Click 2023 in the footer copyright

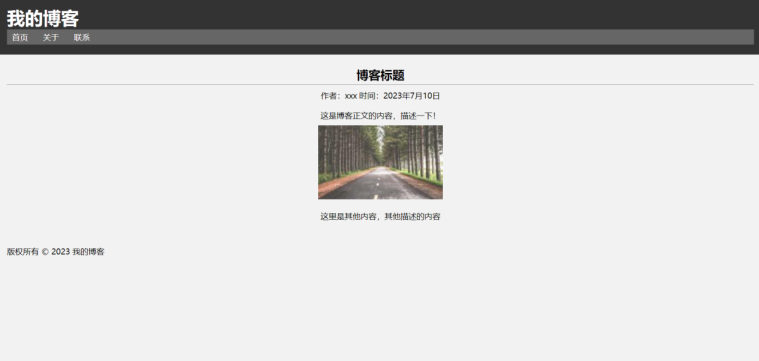point(61,252)
